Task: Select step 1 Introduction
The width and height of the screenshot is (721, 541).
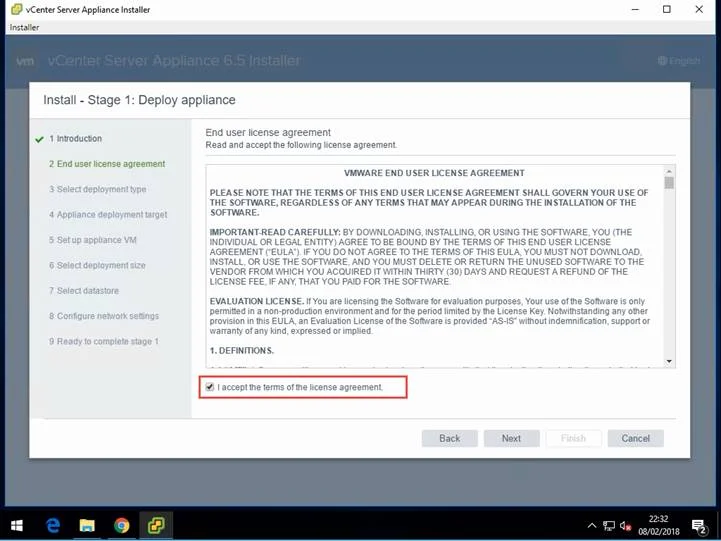Action: point(75,139)
